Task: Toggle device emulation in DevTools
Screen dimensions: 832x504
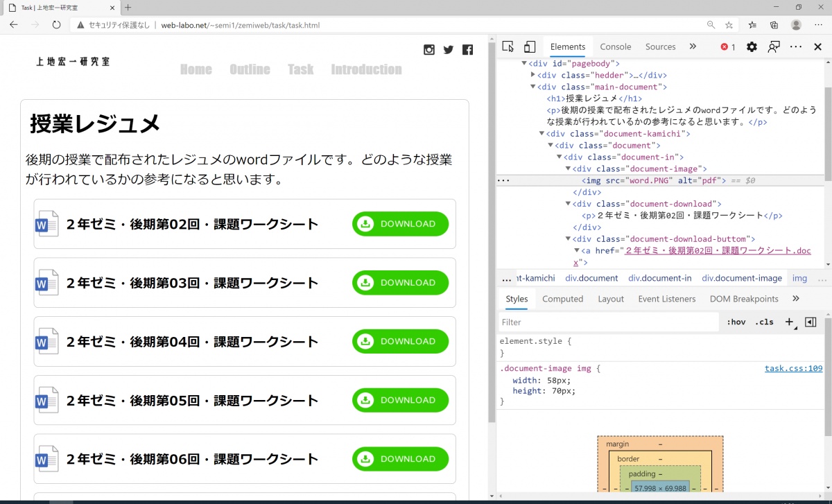Action: [x=530, y=47]
